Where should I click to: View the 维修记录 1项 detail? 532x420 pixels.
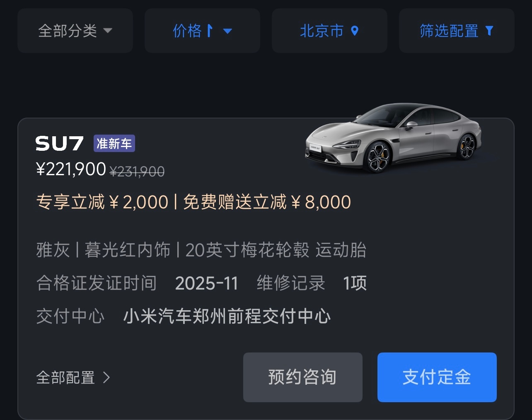point(312,283)
